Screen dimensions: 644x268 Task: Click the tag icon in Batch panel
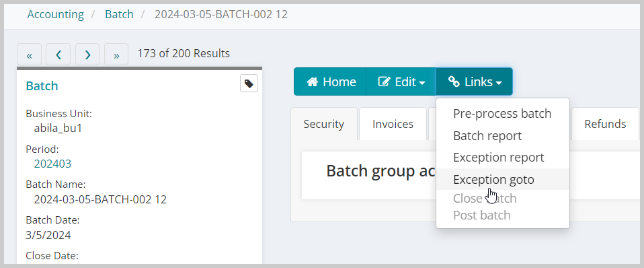(249, 83)
